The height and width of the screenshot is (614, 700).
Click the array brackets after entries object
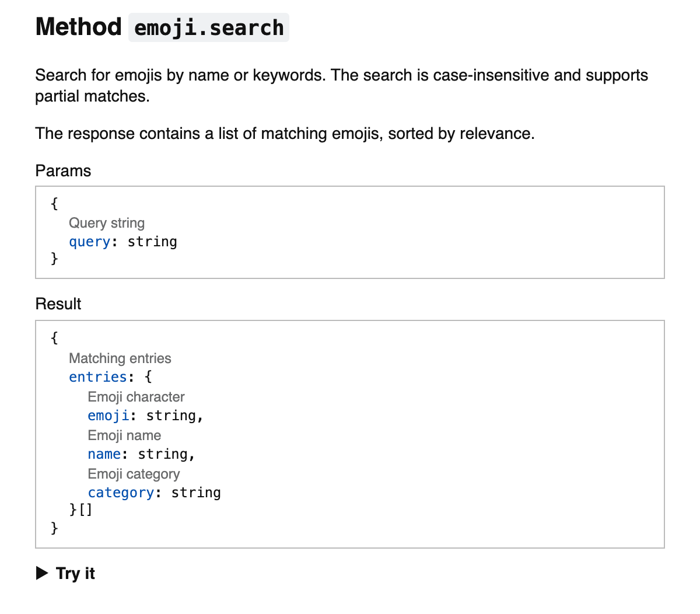click(85, 510)
